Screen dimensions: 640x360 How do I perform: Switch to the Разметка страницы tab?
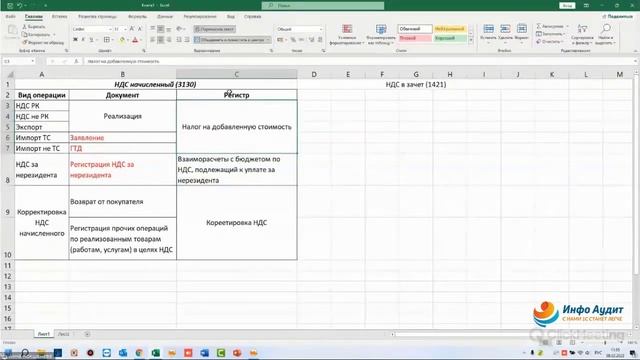point(97,17)
